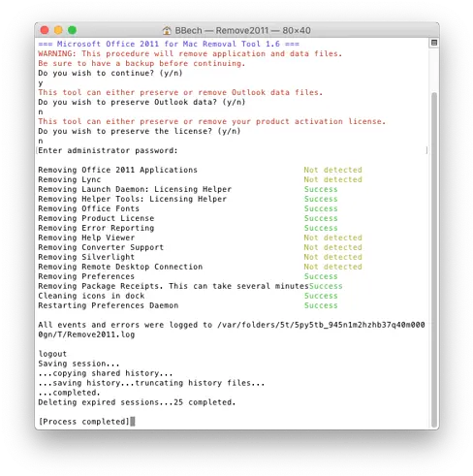Click 'Removing Launch Daemon: Licensing Helper'
This screenshot has height=476, width=473.
(135, 189)
